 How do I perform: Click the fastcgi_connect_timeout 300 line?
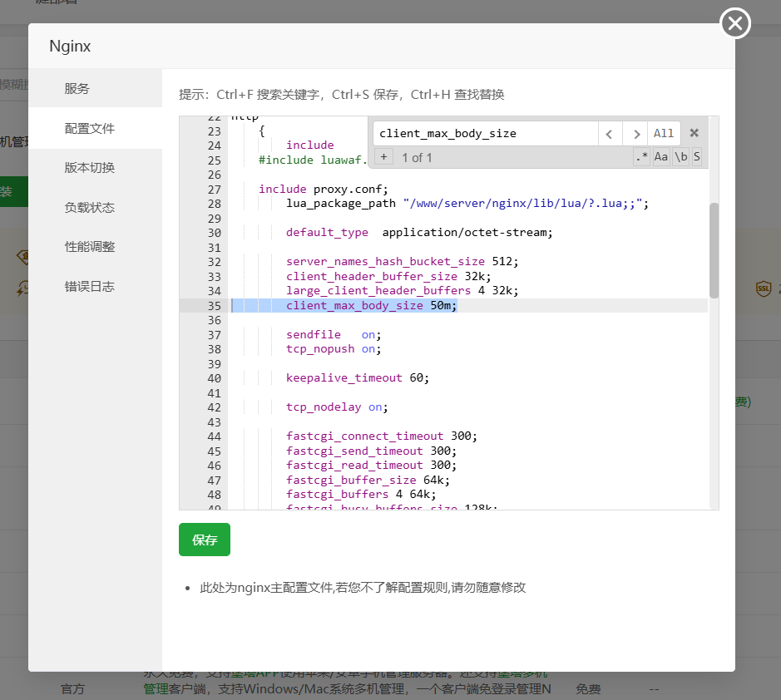point(382,436)
